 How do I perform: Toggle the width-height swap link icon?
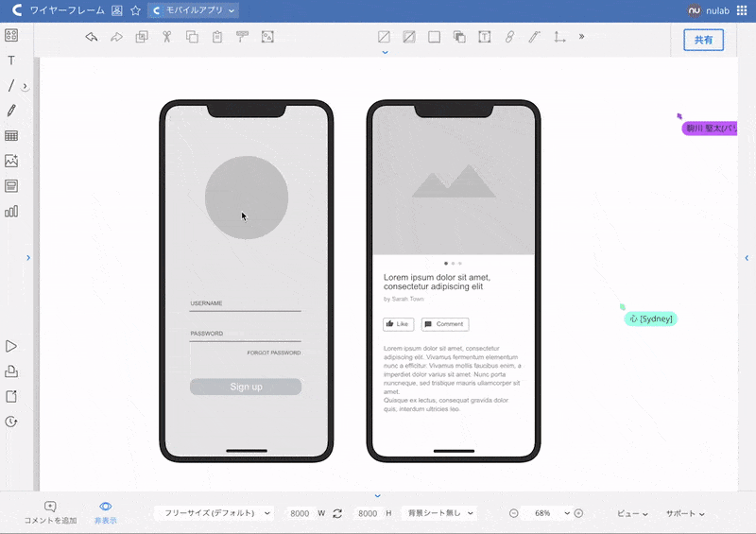pos(337,513)
